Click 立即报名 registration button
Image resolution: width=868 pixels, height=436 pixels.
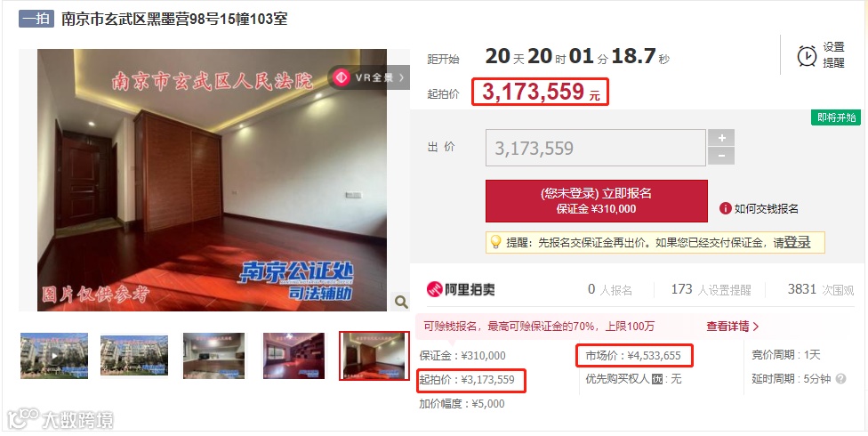596,201
